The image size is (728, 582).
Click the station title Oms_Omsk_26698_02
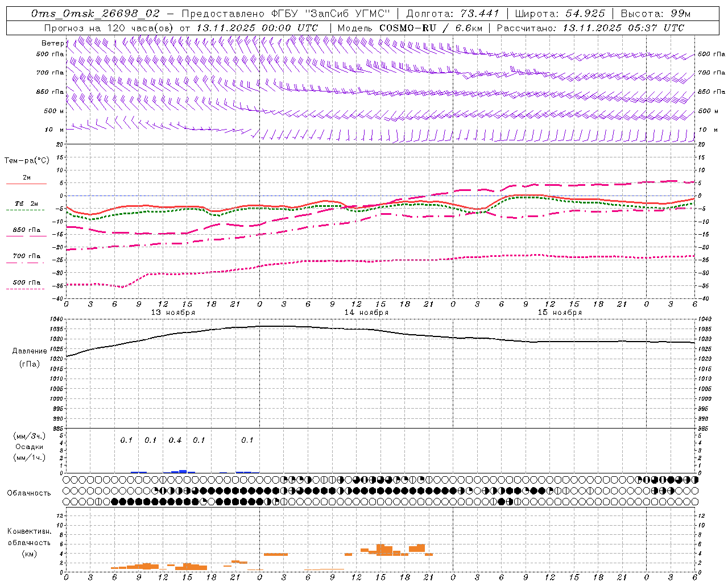[96, 14]
